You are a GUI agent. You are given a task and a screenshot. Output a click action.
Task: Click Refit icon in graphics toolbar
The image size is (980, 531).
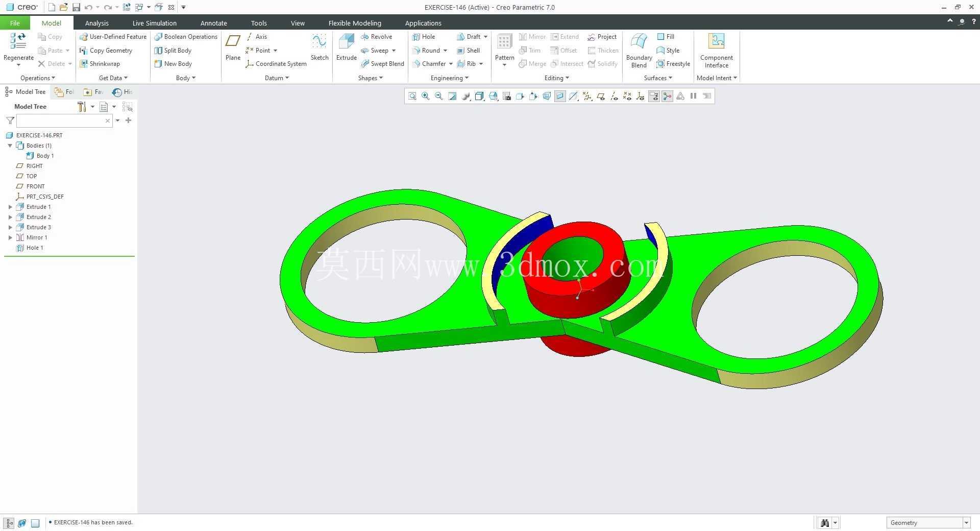coord(412,96)
